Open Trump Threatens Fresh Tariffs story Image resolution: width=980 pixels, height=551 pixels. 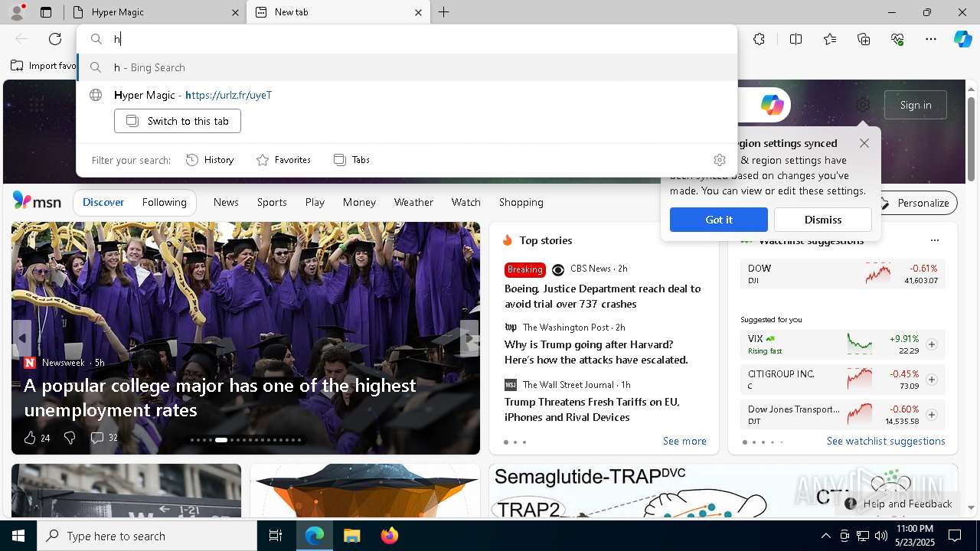[x=592, y=409]
